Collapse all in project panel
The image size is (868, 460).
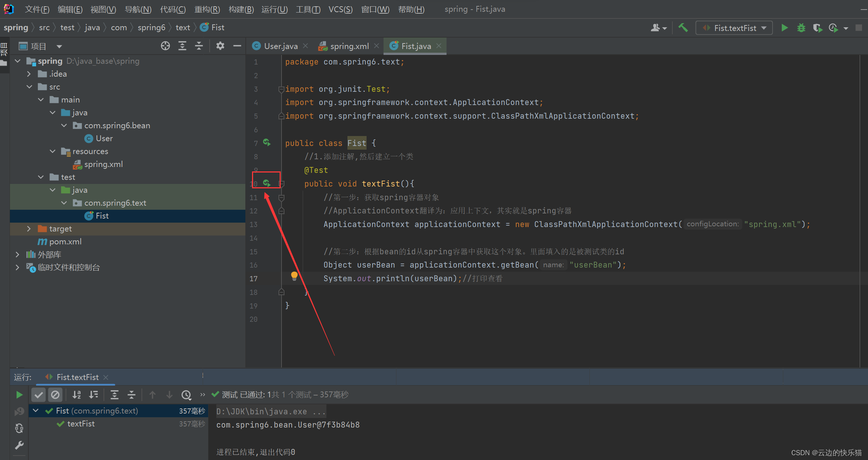click(x=199, y=46)
